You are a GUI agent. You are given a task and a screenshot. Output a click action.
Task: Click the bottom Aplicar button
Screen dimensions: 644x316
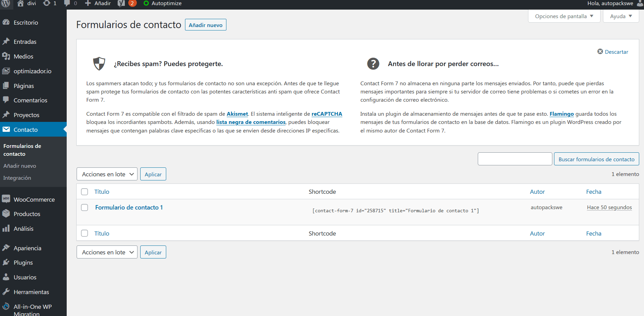(x=153, y=252)
